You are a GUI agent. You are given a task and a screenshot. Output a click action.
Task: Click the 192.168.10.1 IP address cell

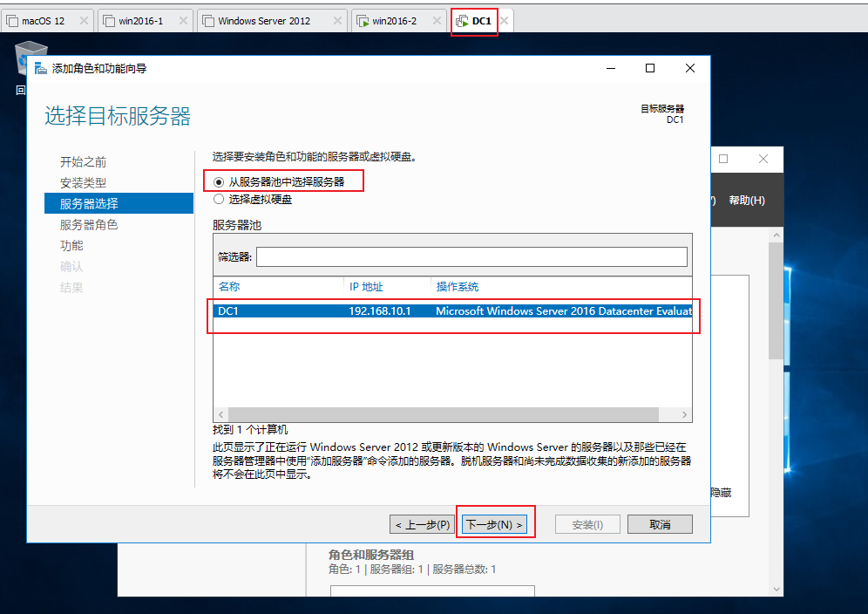(x=380, y=310)
